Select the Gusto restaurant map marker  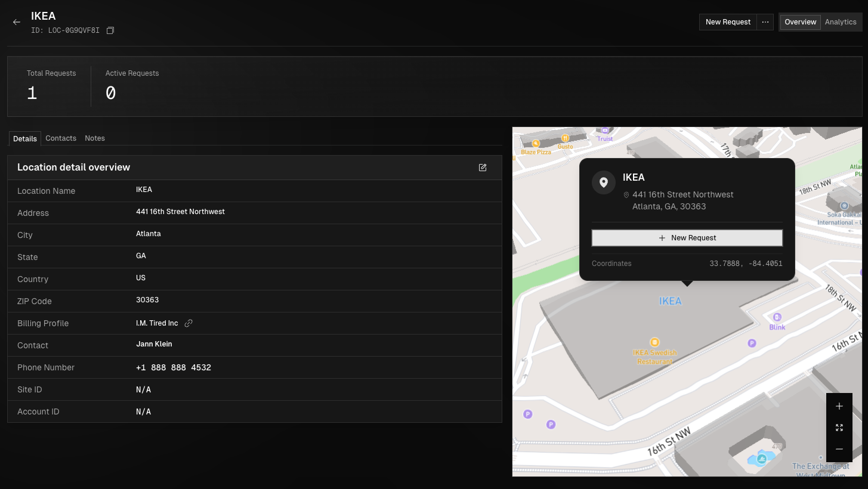[564, 138]
